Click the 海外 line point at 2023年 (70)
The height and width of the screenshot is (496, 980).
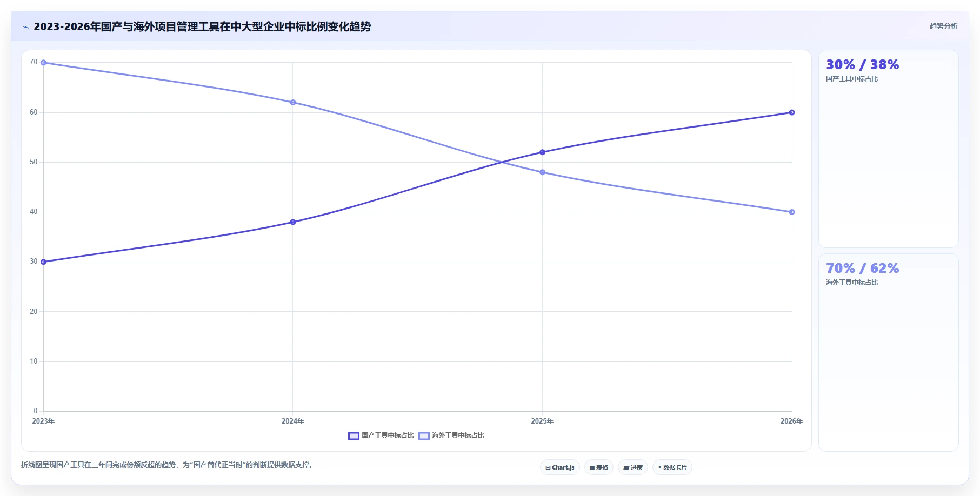coord(43,63)
